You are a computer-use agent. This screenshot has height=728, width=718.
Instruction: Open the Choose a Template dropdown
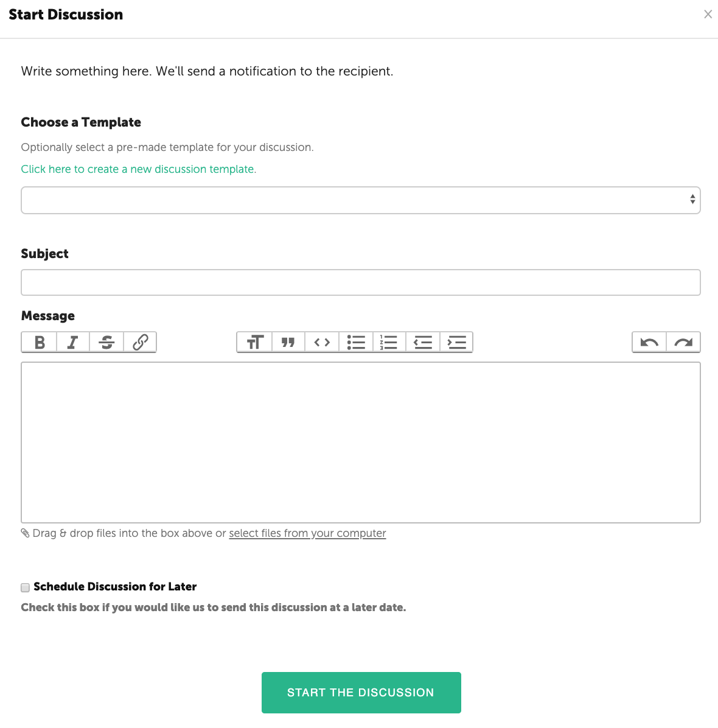coord(360,200)
